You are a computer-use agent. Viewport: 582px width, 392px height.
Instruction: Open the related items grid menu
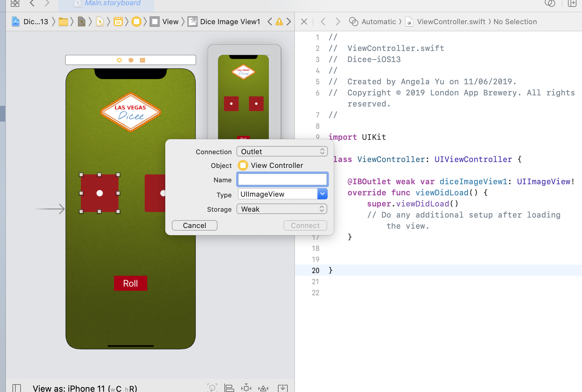click(x=15, y=3)
